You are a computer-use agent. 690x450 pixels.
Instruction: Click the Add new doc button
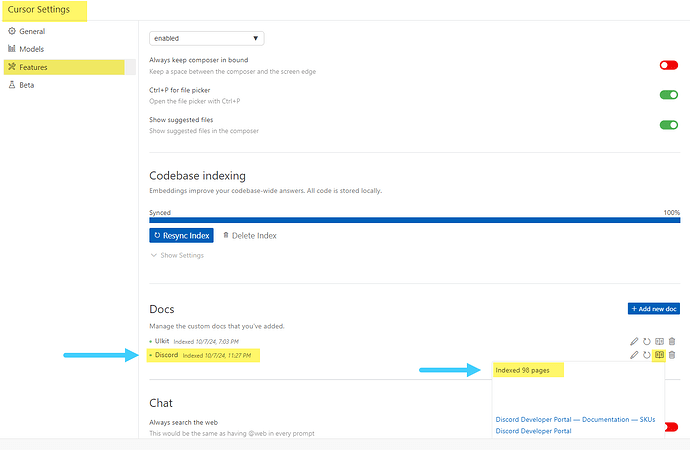(654, 309)
